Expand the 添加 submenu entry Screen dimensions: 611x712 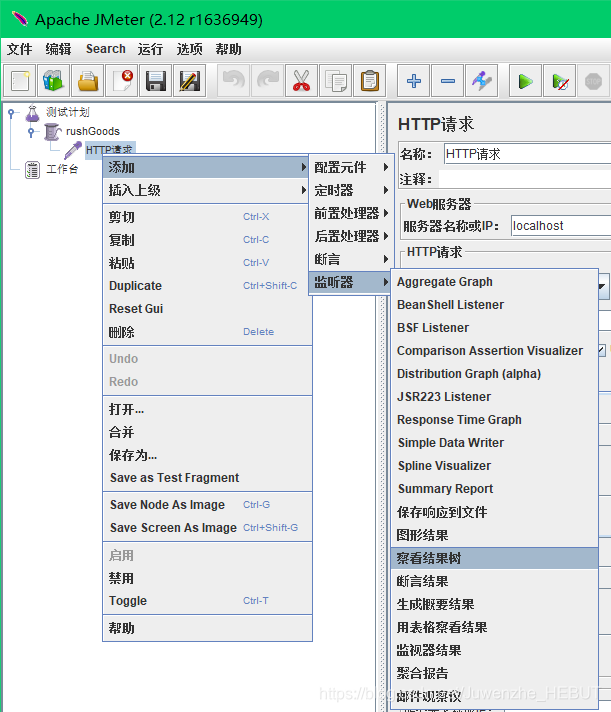(207, 167)
